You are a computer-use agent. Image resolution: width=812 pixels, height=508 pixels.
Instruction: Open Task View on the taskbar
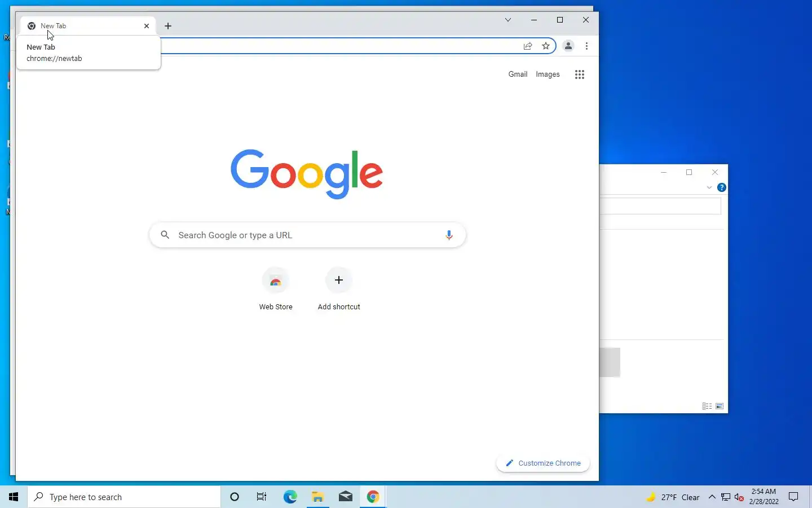262,497
